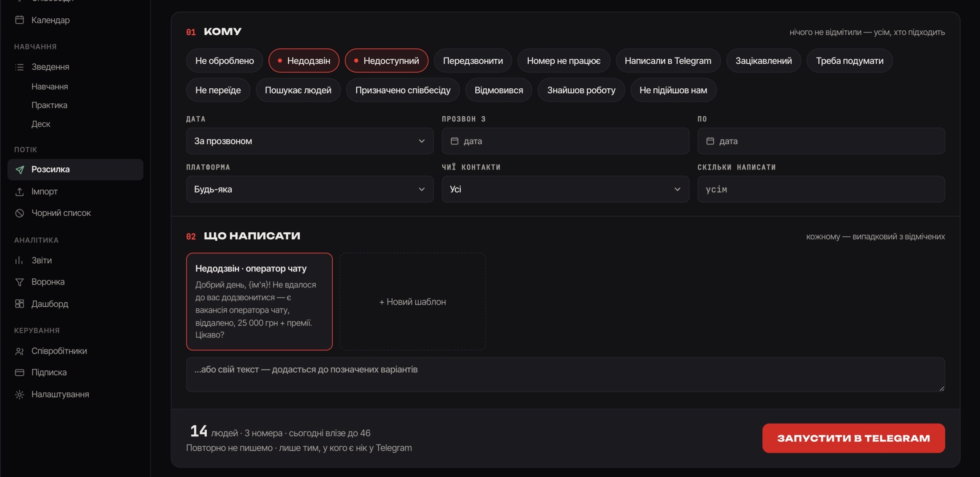The height and width of the screenshot is (477, 980).
Task: Toggle the Треба подумати chip
Action: (x=849, y=61)
